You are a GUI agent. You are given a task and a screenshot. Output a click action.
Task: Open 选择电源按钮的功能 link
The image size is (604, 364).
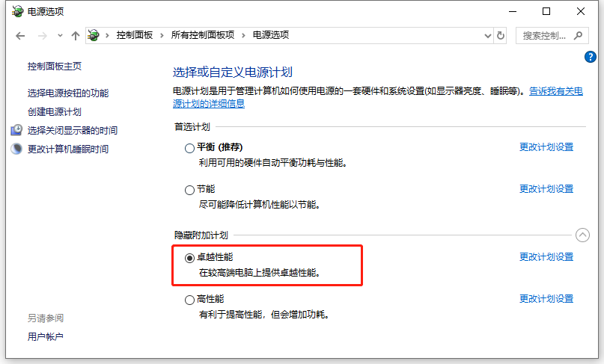[x=68, y=93]
